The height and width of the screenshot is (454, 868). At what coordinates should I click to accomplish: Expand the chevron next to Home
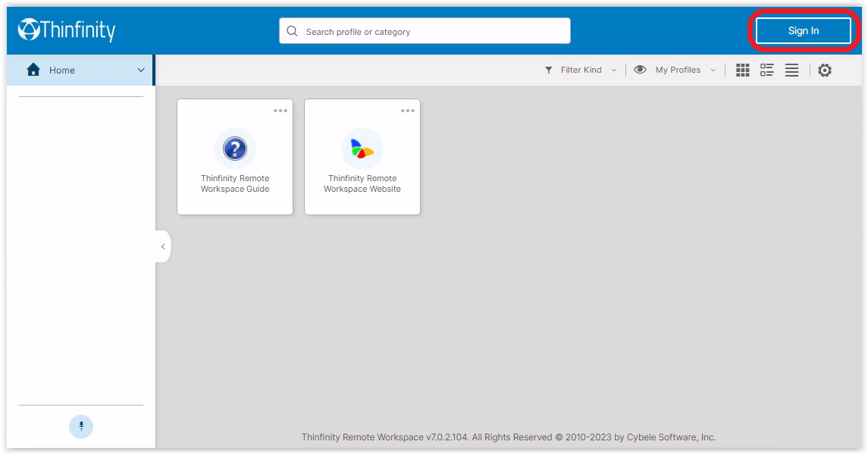141,70
